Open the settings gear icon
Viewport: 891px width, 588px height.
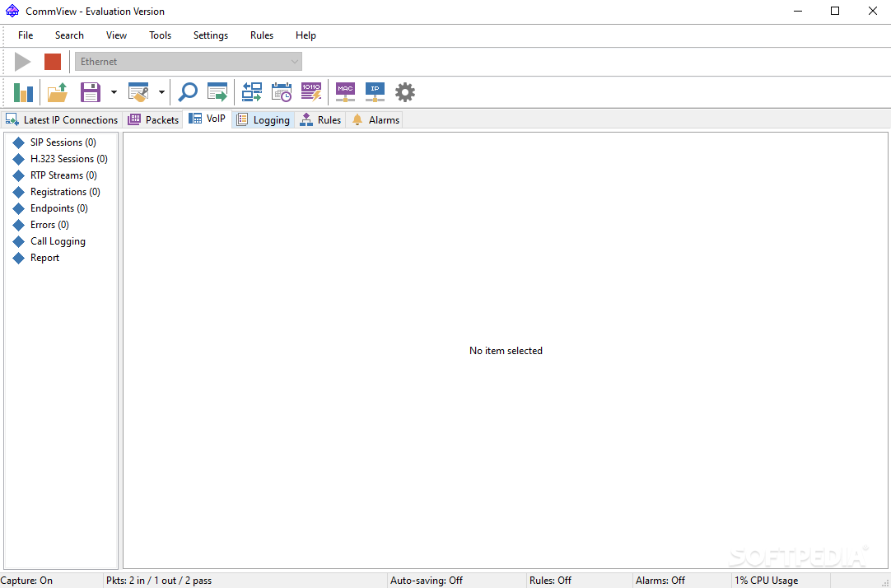point(405,92)
